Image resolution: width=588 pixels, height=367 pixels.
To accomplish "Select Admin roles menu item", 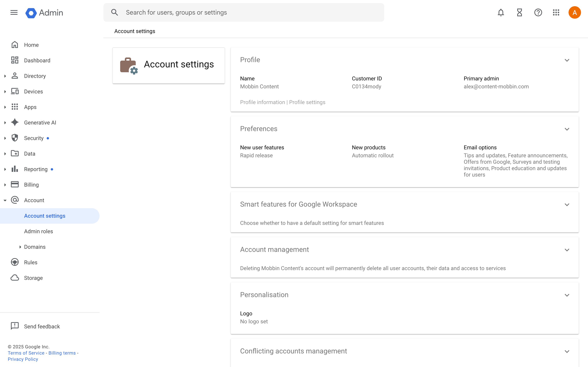I will (x=38, y=231).
